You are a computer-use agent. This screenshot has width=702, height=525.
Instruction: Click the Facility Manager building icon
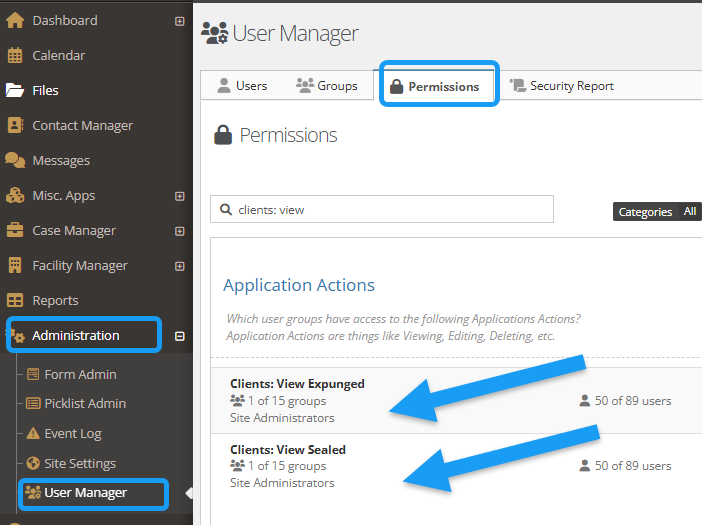pyautogui.click(x=15, y=265)
